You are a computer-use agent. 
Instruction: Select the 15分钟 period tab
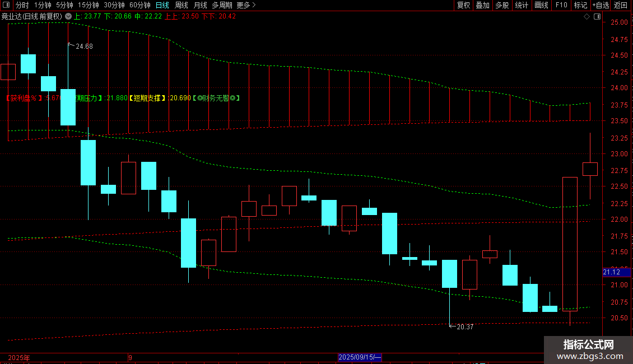[89, 5]
